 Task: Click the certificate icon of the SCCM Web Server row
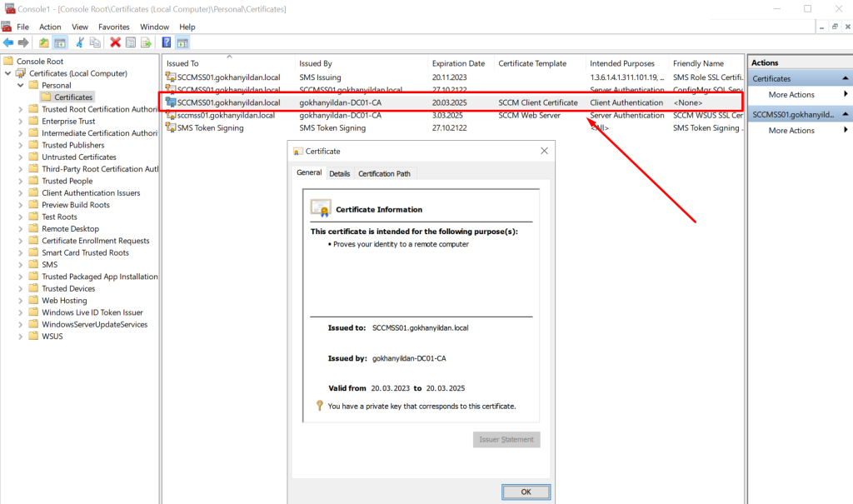point(171,115)
